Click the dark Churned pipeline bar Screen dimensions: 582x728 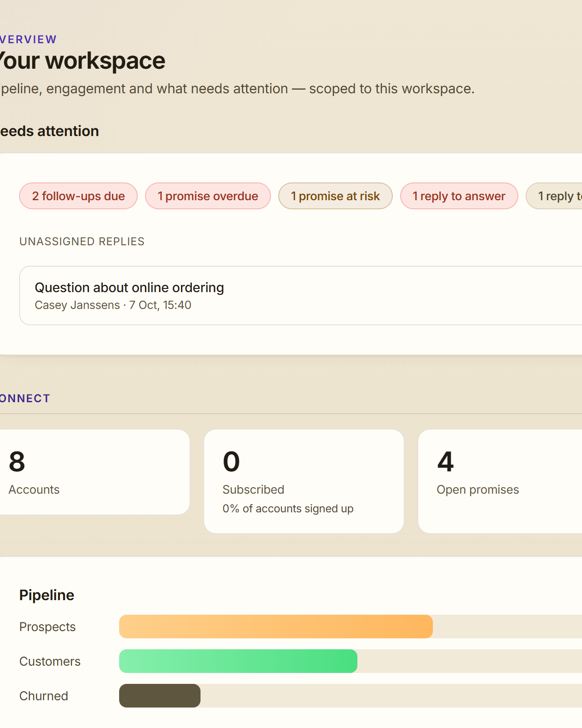(x=160, y=696)
